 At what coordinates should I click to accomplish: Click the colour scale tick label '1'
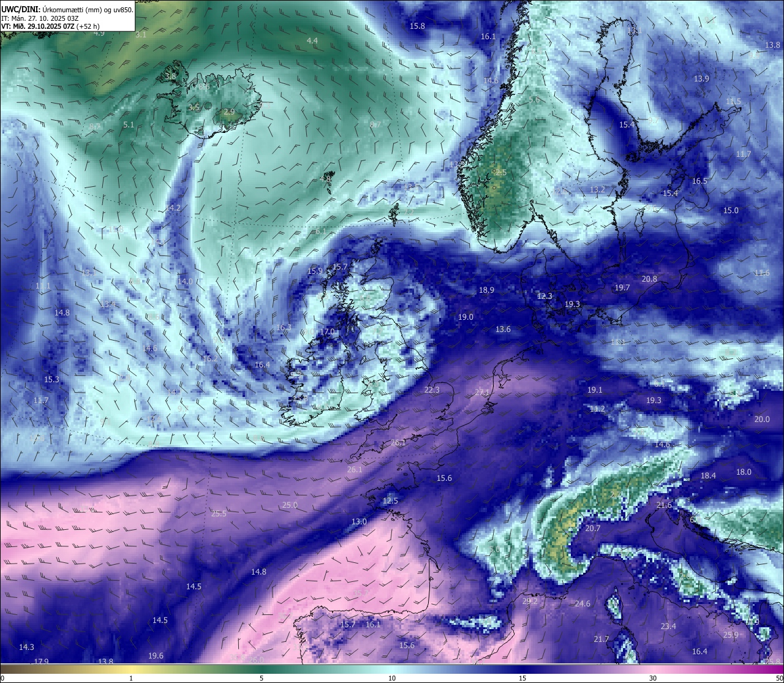click(x=131, y=678)
